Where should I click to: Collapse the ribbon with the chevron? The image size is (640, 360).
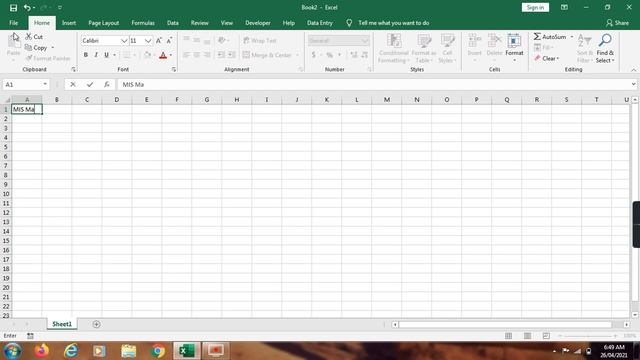[x=633, y=70]
